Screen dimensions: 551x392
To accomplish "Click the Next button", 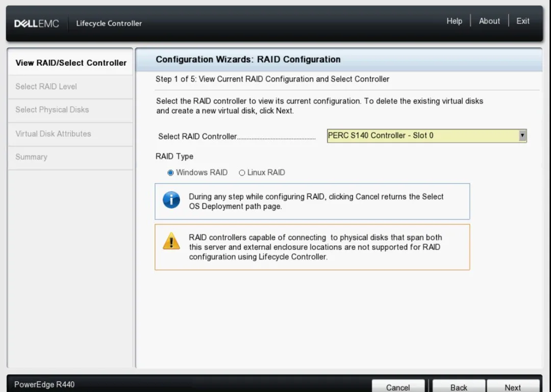I will (x=513, y=387).
